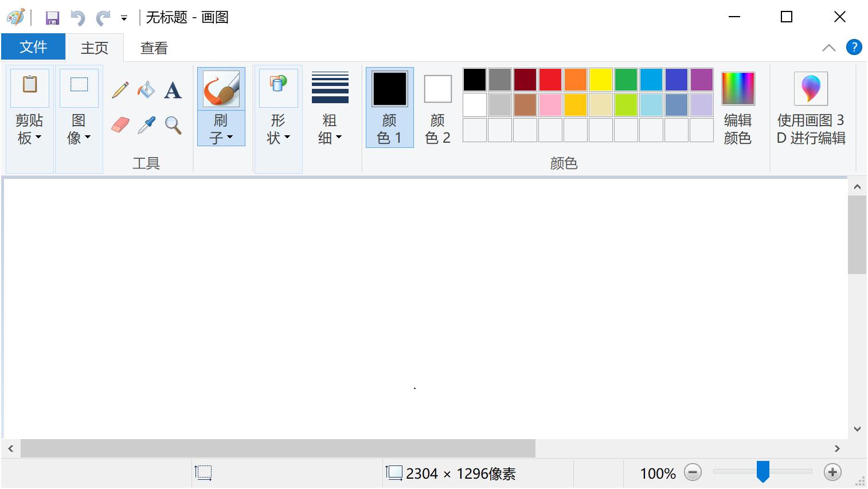The width and height of the screenshot is (868, 489).
Task: Switch to the 查看 tab
Action: pyautogui.click(x=154, y=48)
